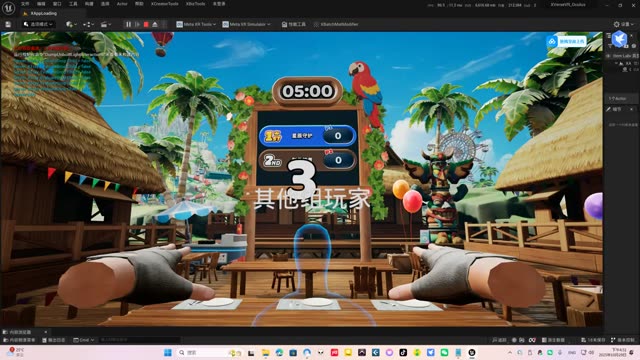Open the Unreal Engine taskbar icon
640x360 pixels.
pos(472,353)
